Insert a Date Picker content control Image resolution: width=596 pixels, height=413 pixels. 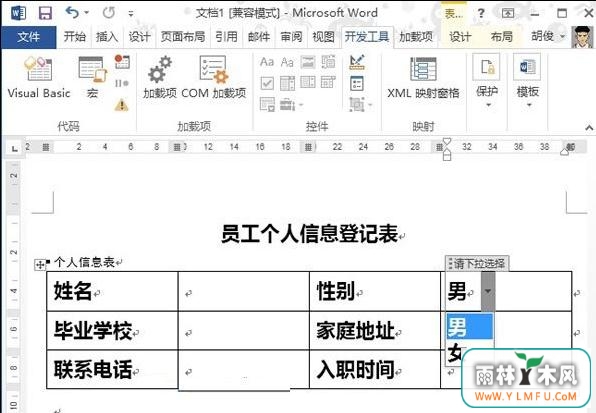(328, 83)
